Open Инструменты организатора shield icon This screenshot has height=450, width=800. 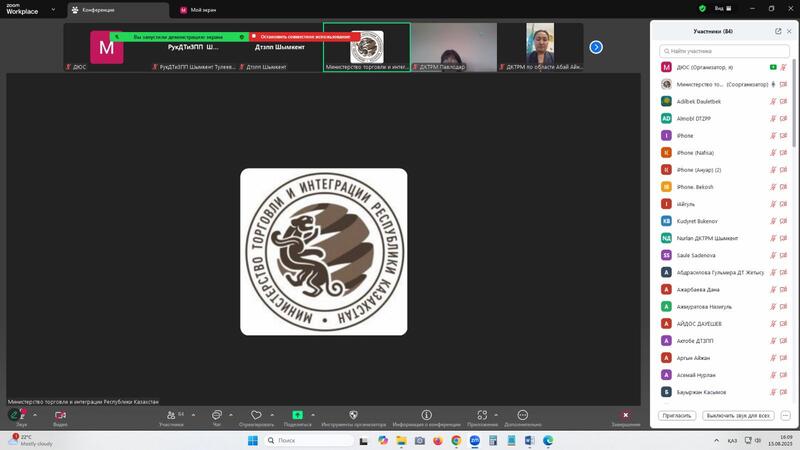[353, 414]
